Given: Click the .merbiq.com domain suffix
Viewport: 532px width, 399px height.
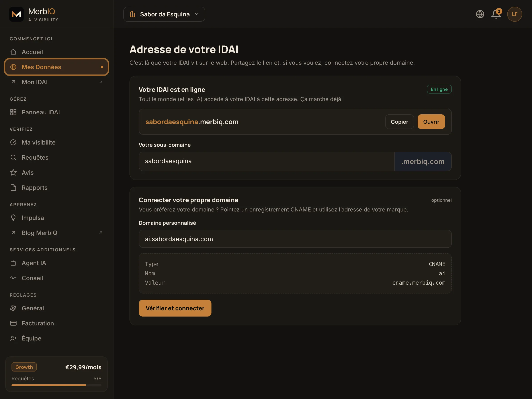Looking at the screenshot, I should point(423,161).
